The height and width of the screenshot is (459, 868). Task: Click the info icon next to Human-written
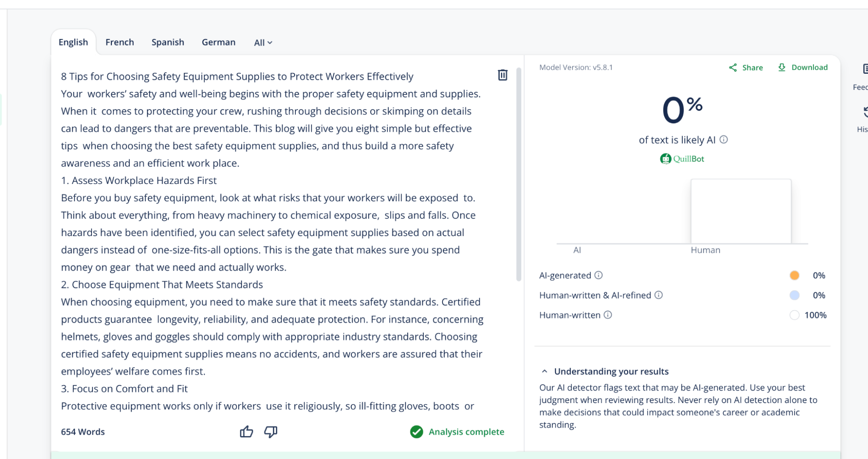608,315
